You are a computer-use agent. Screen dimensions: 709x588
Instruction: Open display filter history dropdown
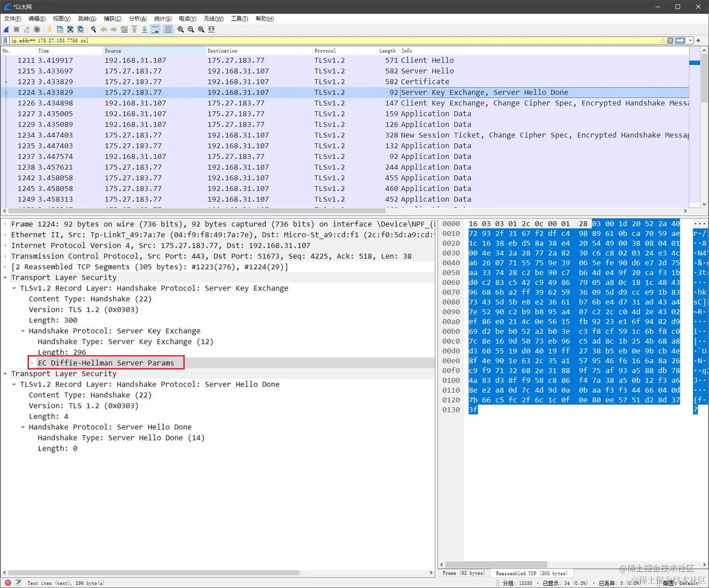point(690,41)
